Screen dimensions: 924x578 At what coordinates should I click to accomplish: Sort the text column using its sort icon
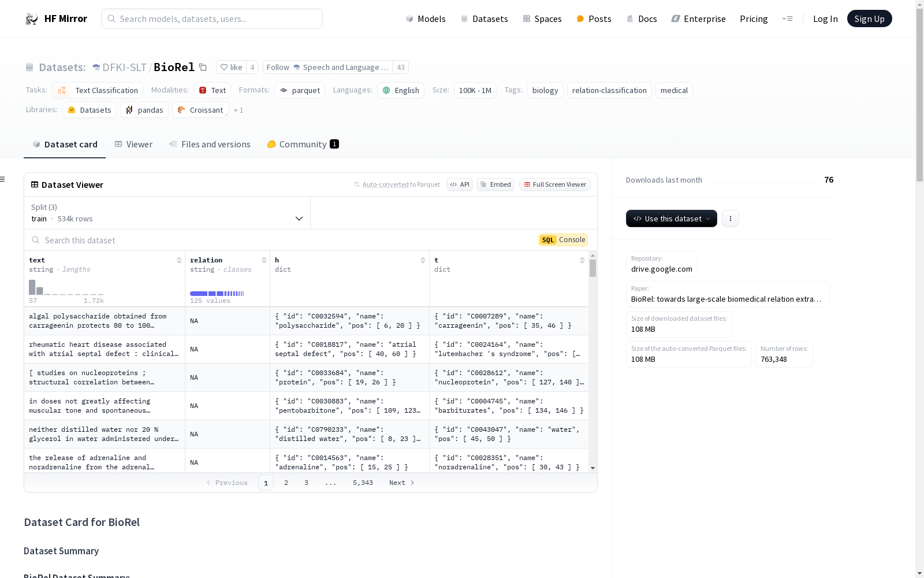pyautogui.click(x=179, y=260)
